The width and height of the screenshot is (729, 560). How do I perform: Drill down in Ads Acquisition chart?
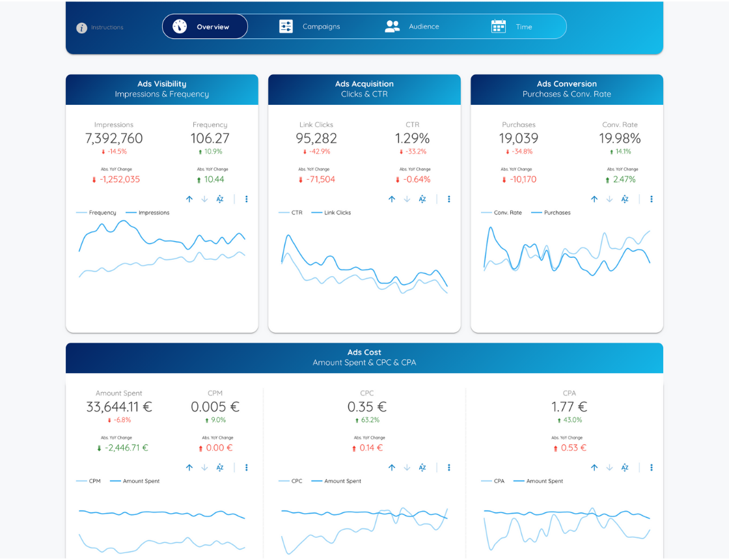click(x=407, y=199)
